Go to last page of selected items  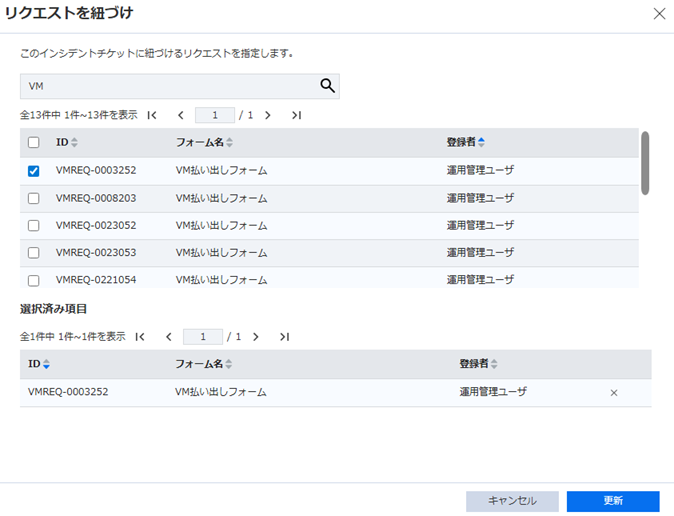pyautogui.click(x=284, y=337)
